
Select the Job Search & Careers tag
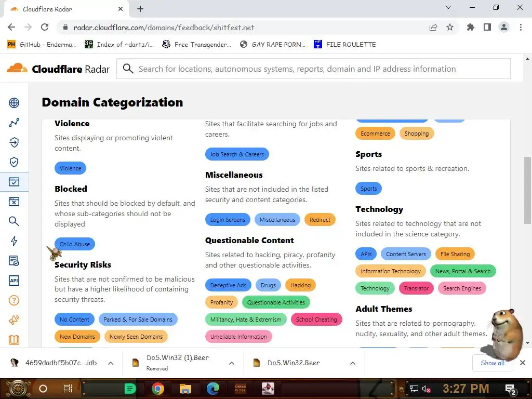coord(237,154)
